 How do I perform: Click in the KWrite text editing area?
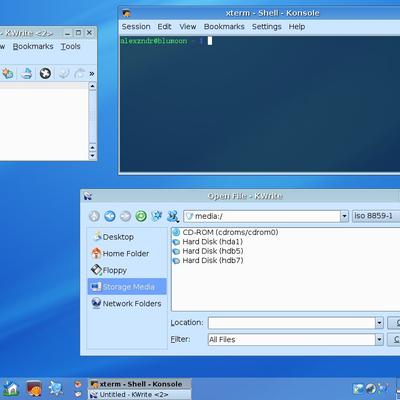pos(44,122)
